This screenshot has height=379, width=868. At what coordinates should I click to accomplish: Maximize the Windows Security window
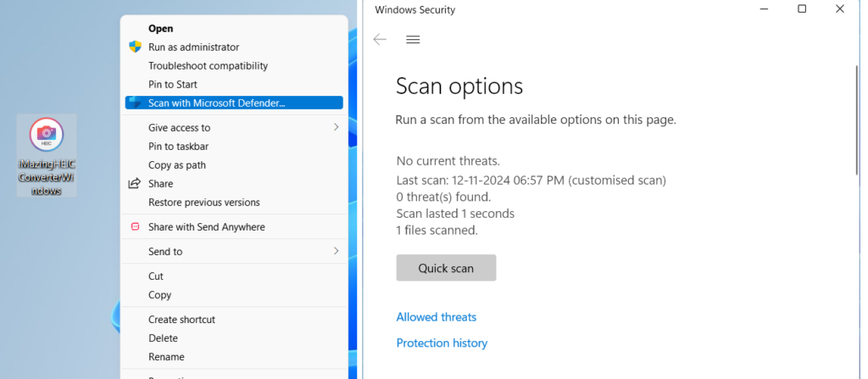[x=802, y=8]
